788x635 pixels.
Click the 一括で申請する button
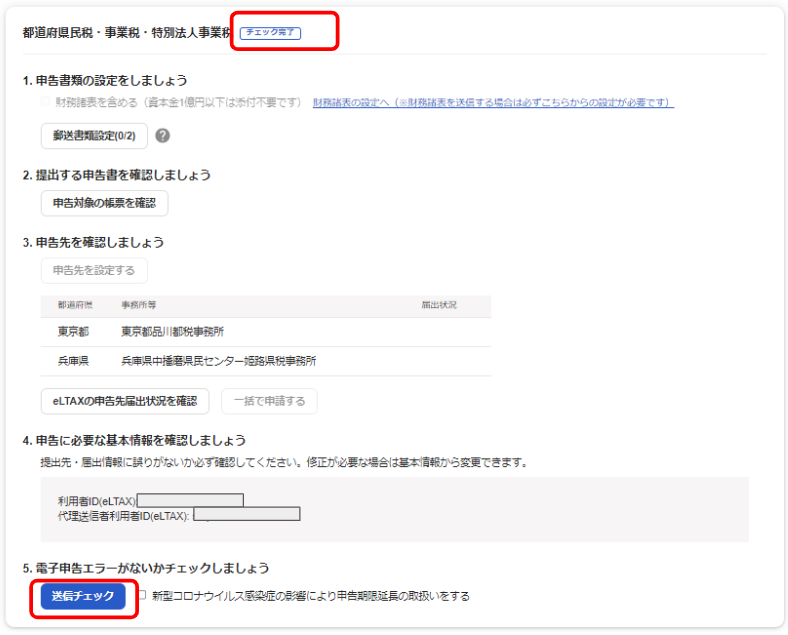tap(269, 401)
